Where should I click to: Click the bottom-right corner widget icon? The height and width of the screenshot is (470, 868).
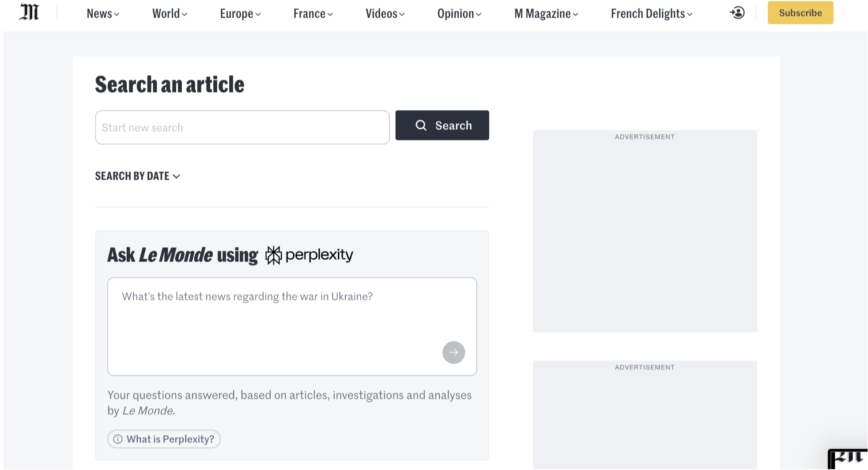pos(847,459)
